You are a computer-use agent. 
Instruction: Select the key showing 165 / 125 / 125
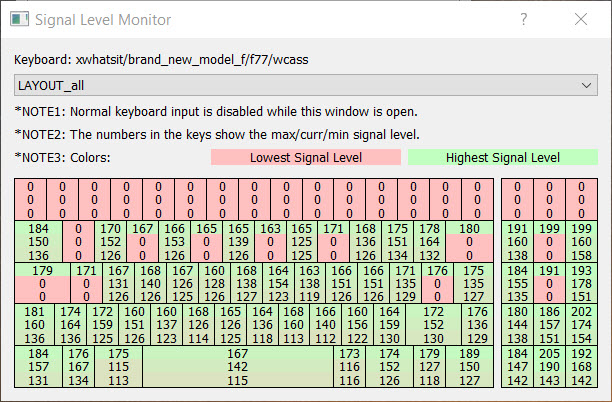(x=302, y=242)
